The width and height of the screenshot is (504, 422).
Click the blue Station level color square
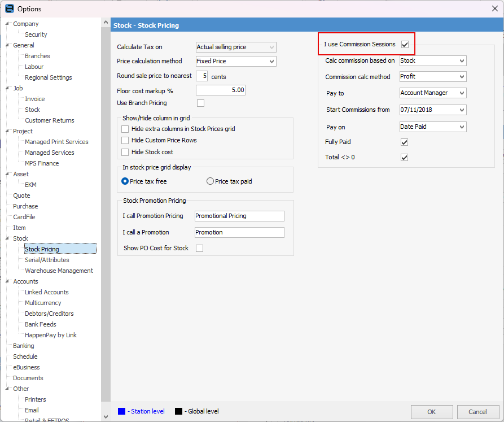(122, 411)
